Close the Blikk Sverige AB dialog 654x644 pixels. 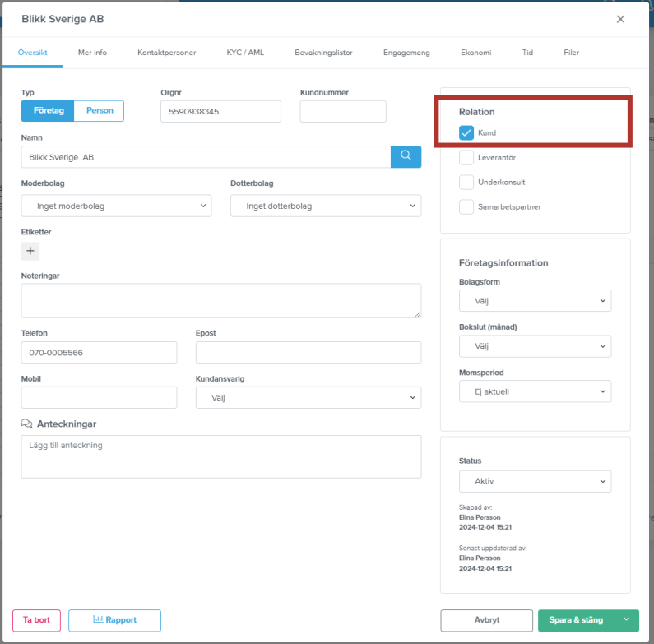(x=620, y=19)
